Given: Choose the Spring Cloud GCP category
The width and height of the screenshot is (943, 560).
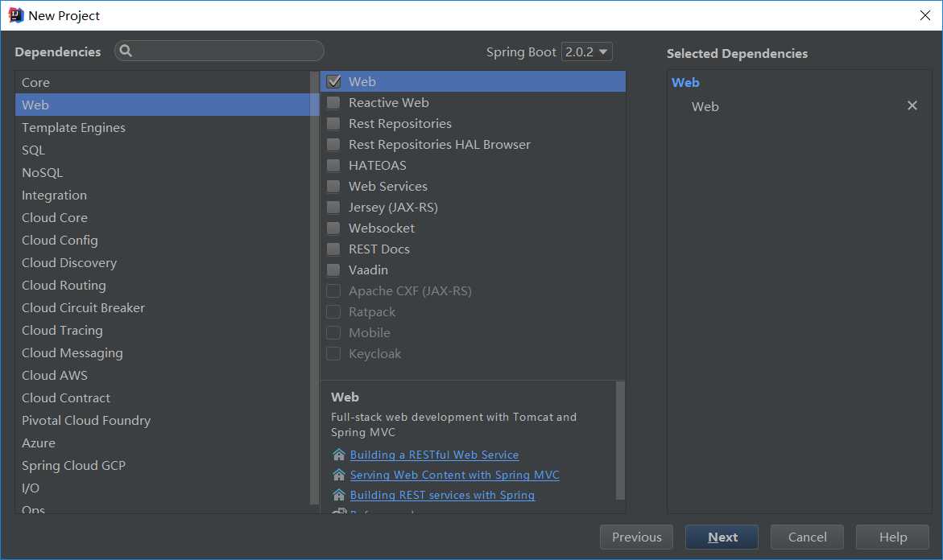Looking at the screenshot, I should [x=163, y=465].
